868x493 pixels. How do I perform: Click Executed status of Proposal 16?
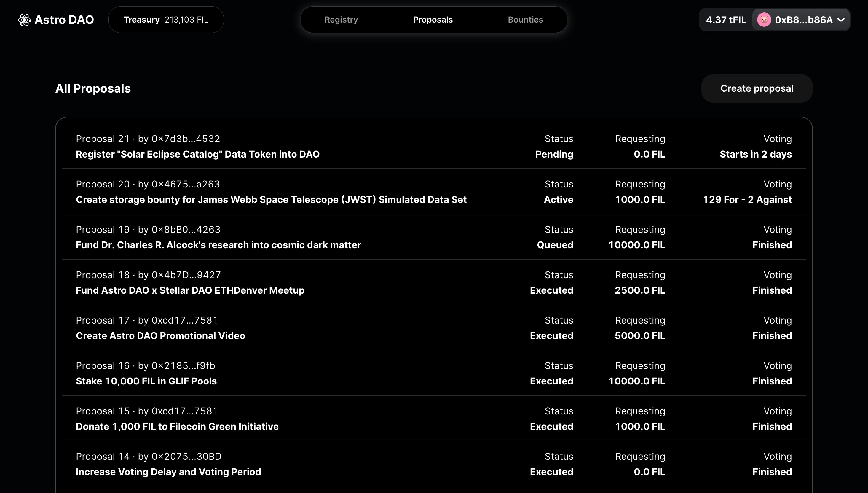pos(551,381)
